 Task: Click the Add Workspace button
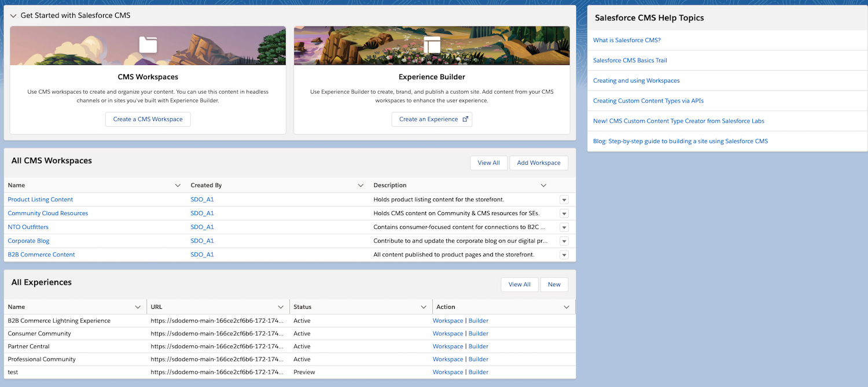pyautogui.click(x=538, y=163)
